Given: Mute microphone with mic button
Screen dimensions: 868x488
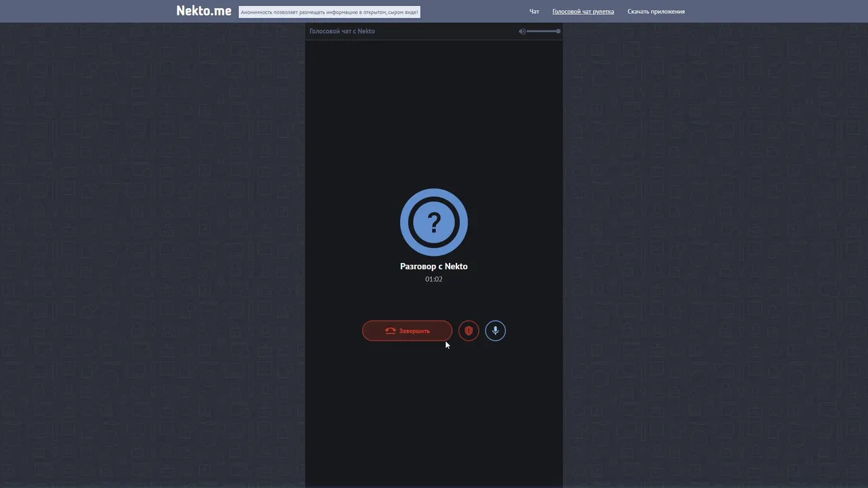Looking at the screenshot, I should point(495,331).
